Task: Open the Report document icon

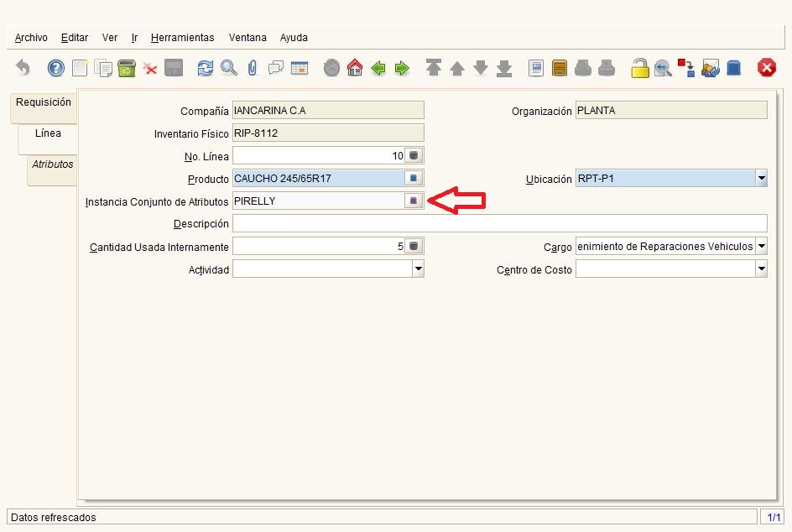Action: click(536, 68)
